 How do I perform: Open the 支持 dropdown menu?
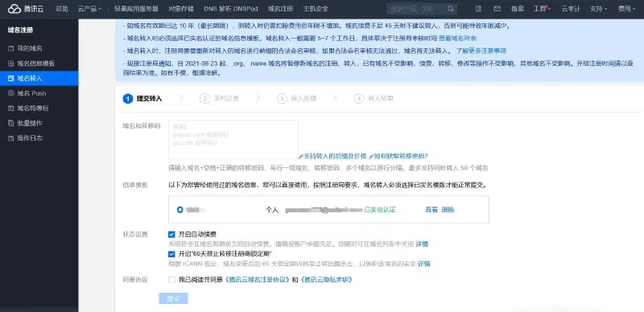point(598,9)
